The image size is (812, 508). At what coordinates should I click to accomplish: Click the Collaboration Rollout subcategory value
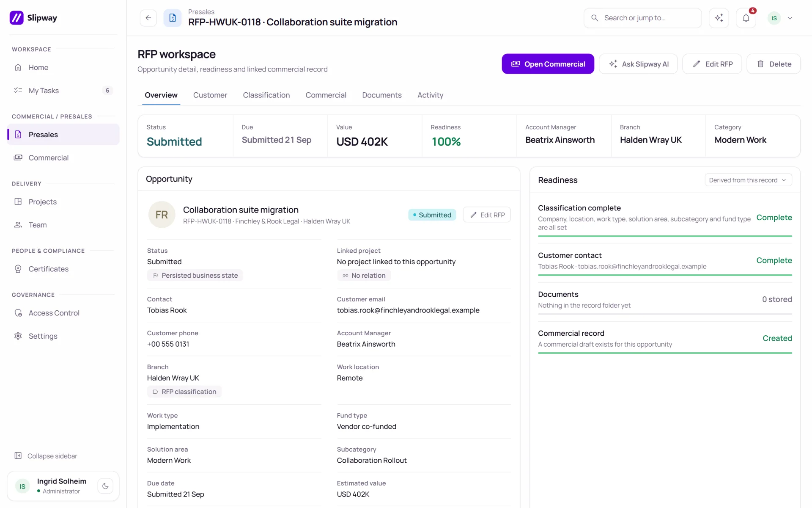click(x=372, y=460)
